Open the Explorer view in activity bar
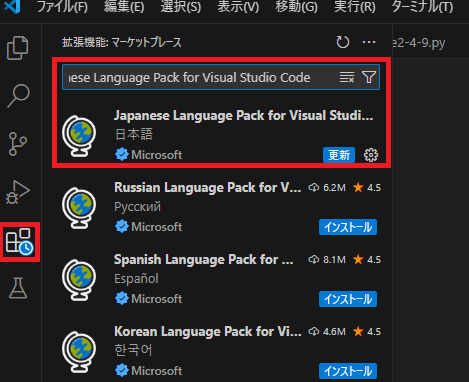The width and height of the screenshot is (469, 382). [x=18, y=48]
